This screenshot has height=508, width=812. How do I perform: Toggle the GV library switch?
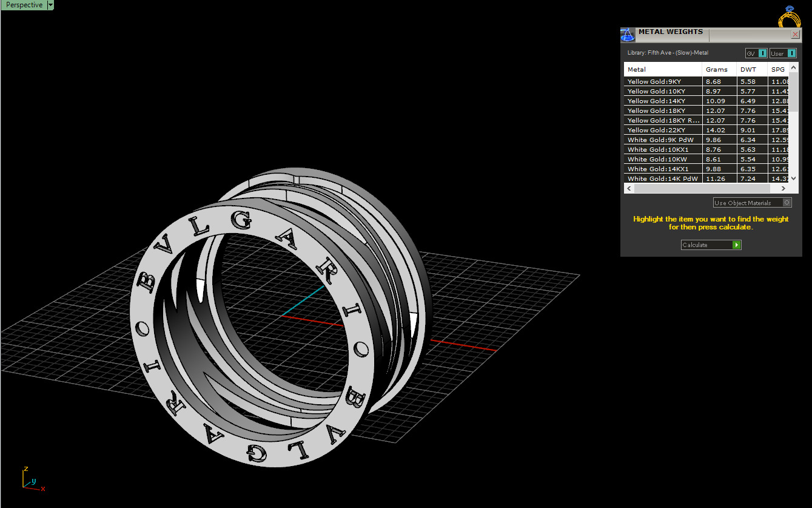(756, 53)
